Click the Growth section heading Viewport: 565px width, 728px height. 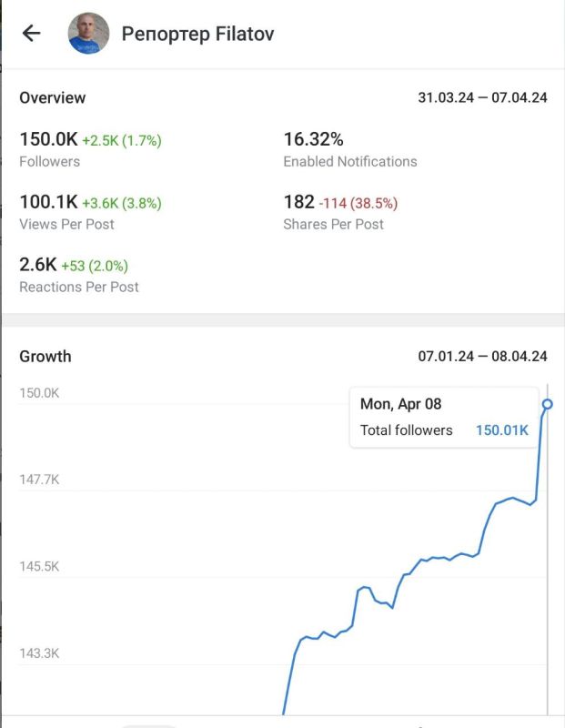coord(45,357)
